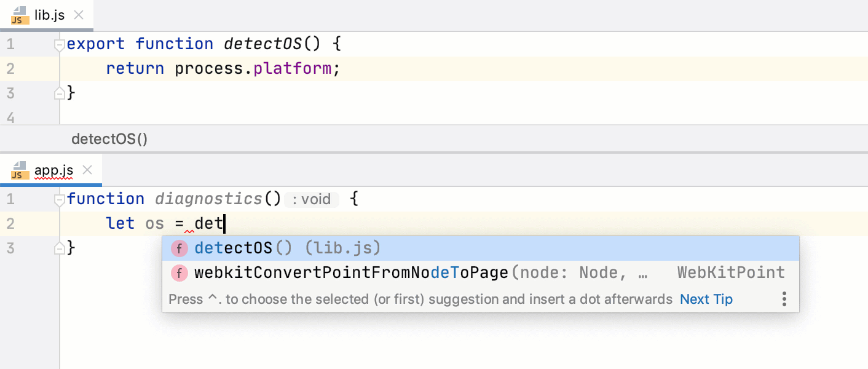Click line number 2 in lib.js gutter
Viewport: 868px width, 369px height.
tap(10, 69)
